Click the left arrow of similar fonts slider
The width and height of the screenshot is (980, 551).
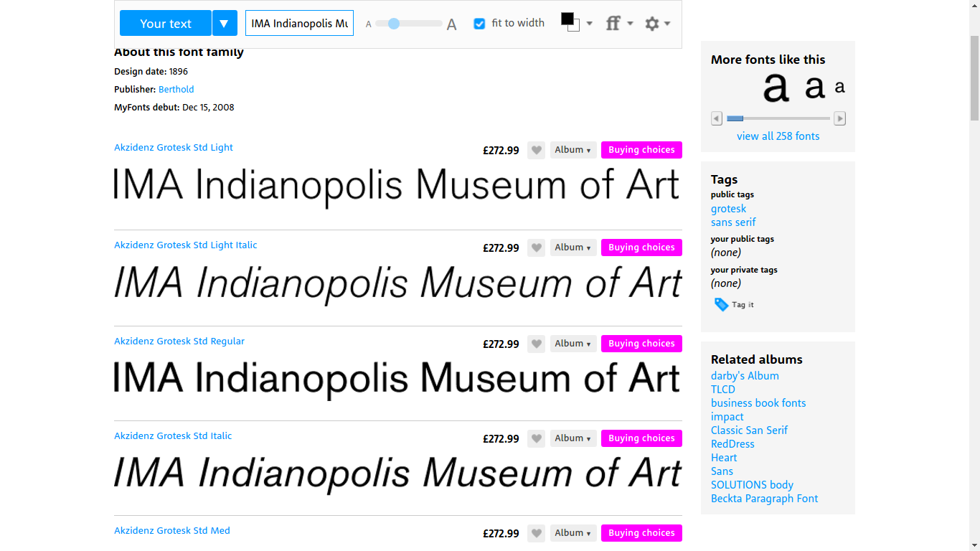(x=717, y=118)
